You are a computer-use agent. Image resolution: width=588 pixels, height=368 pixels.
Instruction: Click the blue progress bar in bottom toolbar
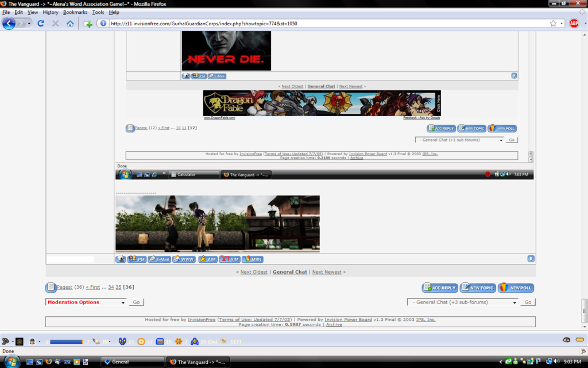coord(66,342)
